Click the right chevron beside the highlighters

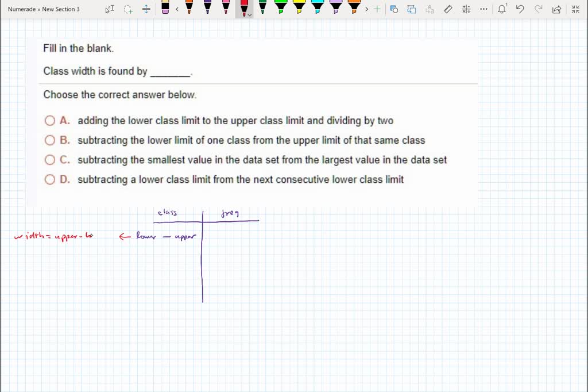(x=366, y=9)
